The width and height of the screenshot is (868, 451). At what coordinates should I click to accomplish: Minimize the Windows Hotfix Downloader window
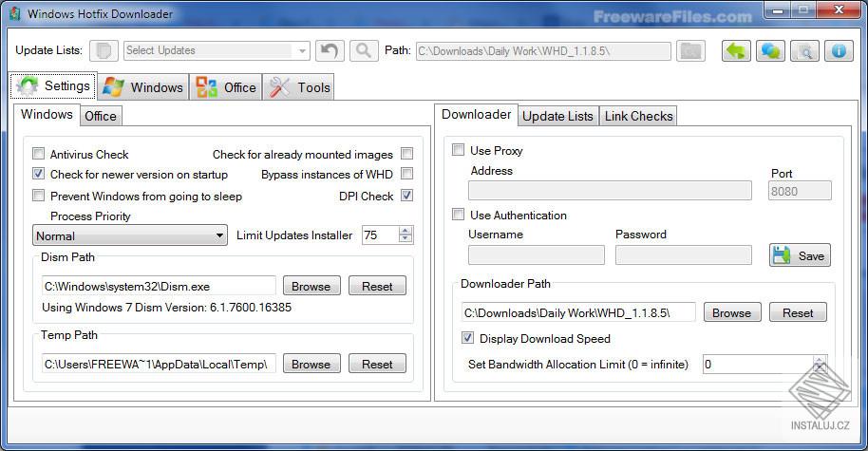[778, 9]
